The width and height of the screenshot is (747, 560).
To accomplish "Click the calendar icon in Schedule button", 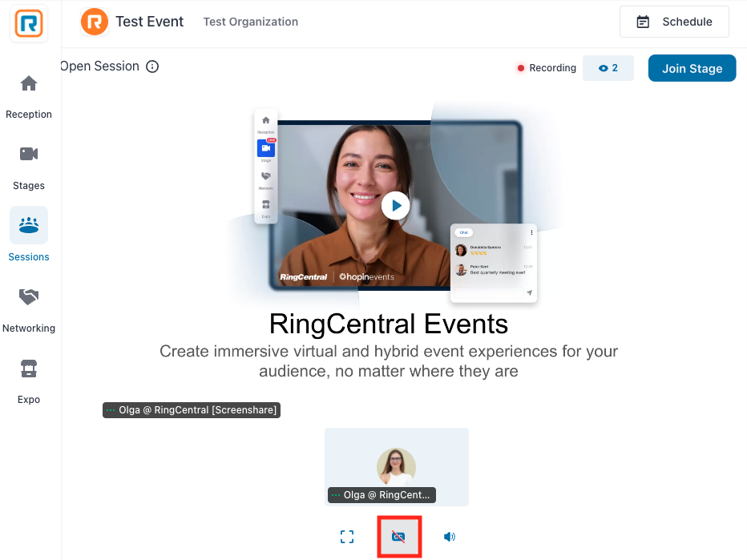I will point(643,22).
